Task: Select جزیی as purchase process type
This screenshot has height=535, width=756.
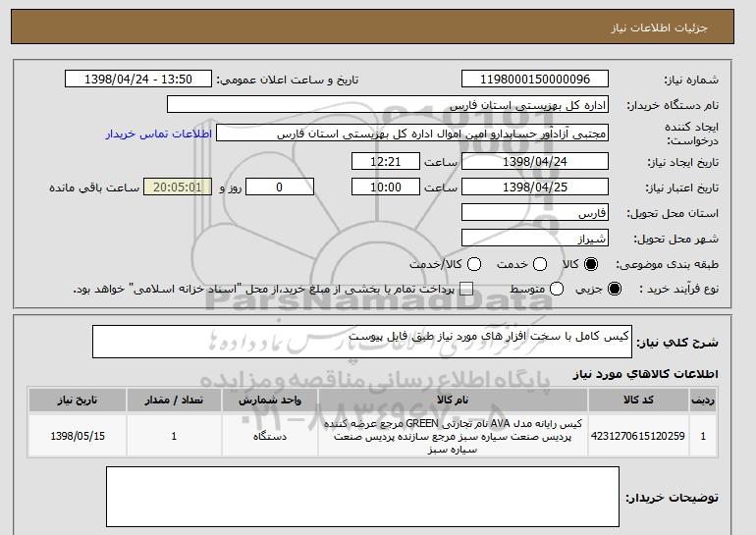Action: 616,289
